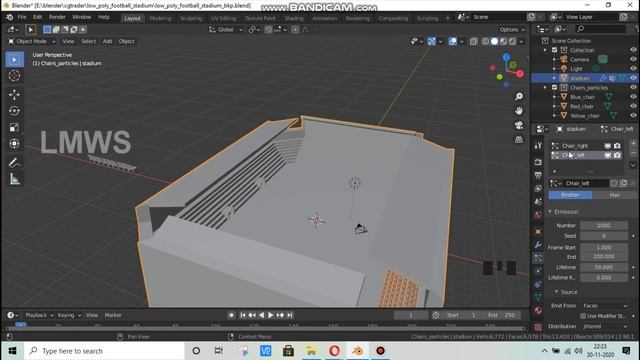Click the Windows search box
This screenshot has height=360, width=640.
104,351
